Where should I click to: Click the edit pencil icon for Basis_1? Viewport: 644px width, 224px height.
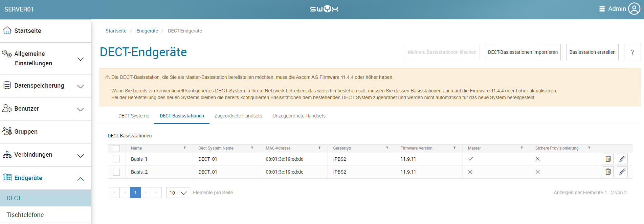click(622, 159)
